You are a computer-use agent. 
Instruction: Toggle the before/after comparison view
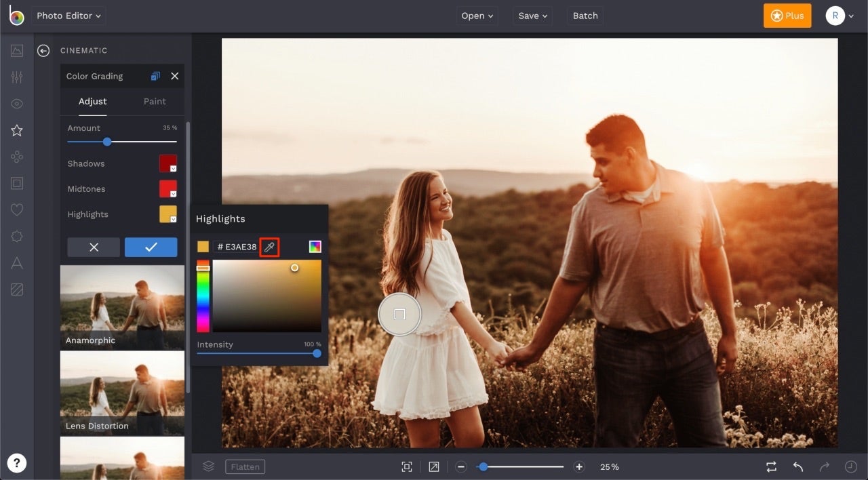coord(771,466)
